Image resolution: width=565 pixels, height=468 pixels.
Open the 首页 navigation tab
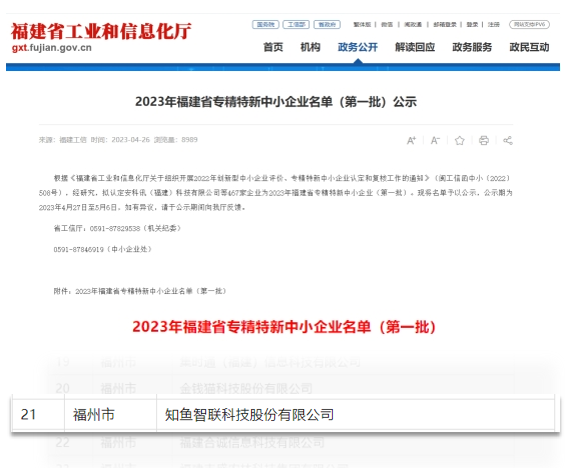pos(273,47)
